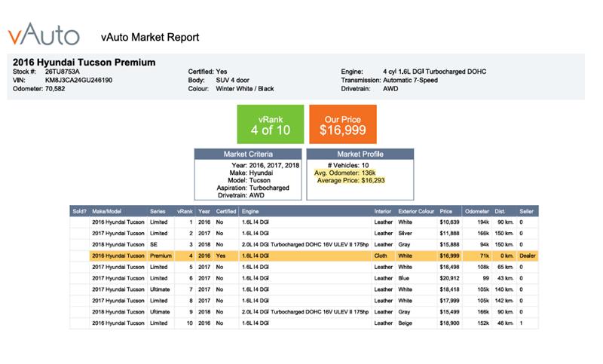Screen dimensions: 603x364
Task: Click the 65 km distance cell
Action: pos(505,267)
